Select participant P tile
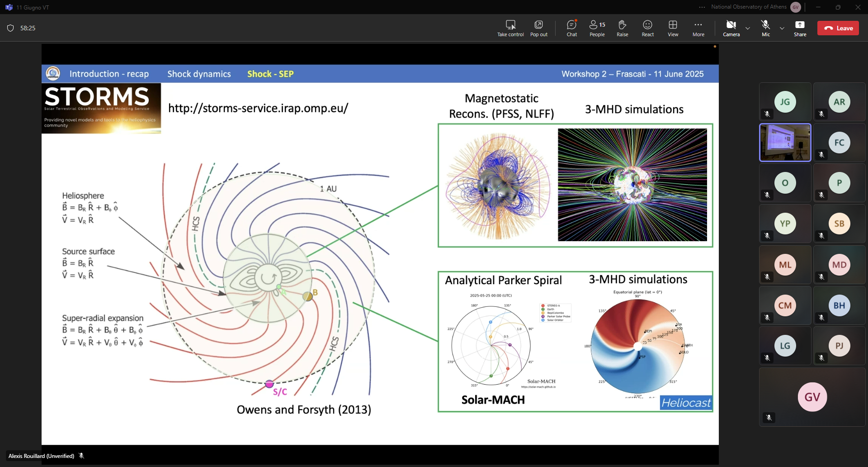 (x=840, y=183)
